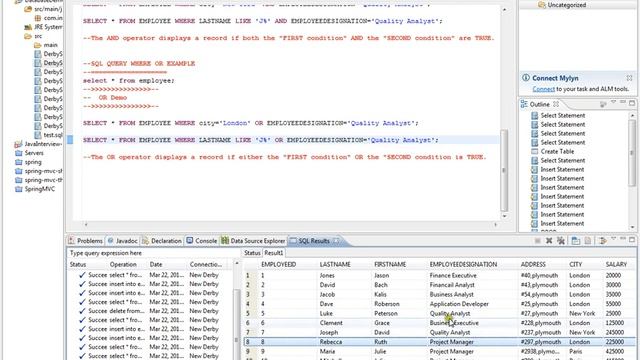Open the Declaration tab

click(162, 241)
